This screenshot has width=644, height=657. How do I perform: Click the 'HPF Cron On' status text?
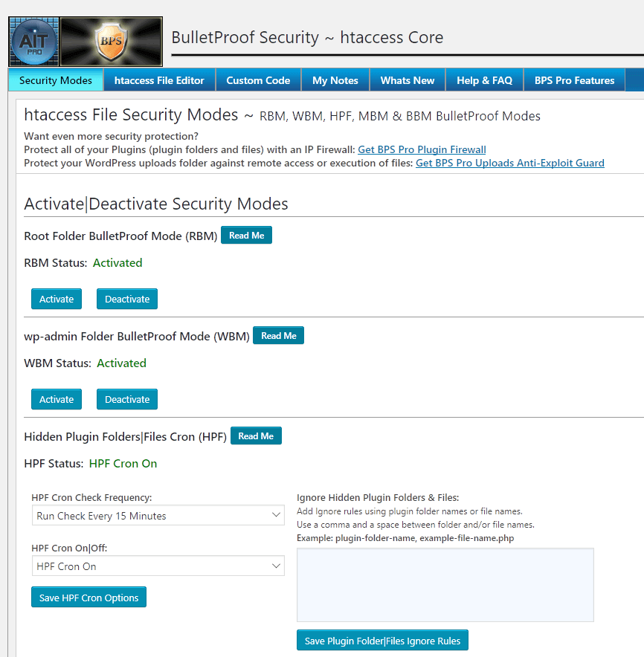123,464
